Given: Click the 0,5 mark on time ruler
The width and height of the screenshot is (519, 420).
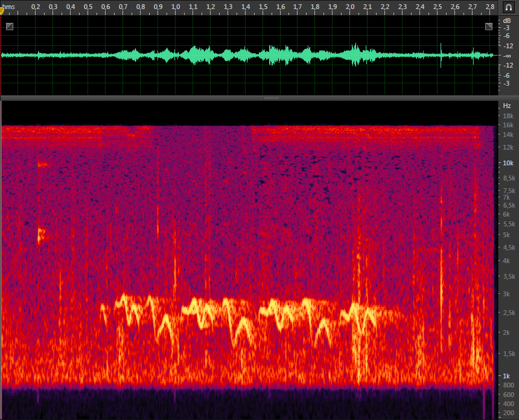Looking at the screenshot, I should coord(88,7).
